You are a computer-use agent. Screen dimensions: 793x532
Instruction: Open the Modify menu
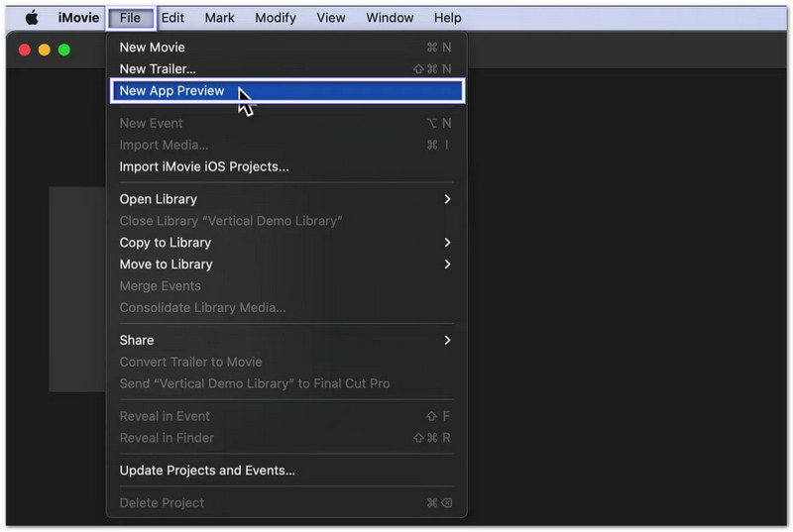point(275,18)
